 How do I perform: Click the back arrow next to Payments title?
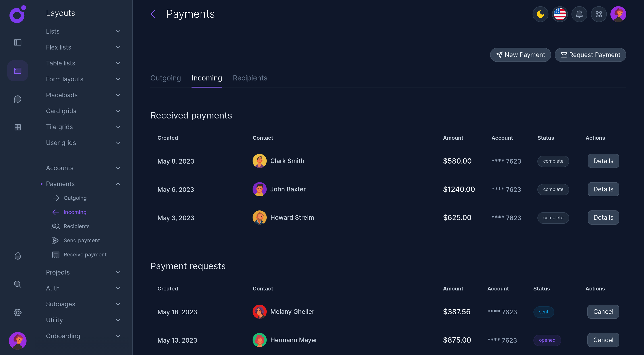pos(153,14)
